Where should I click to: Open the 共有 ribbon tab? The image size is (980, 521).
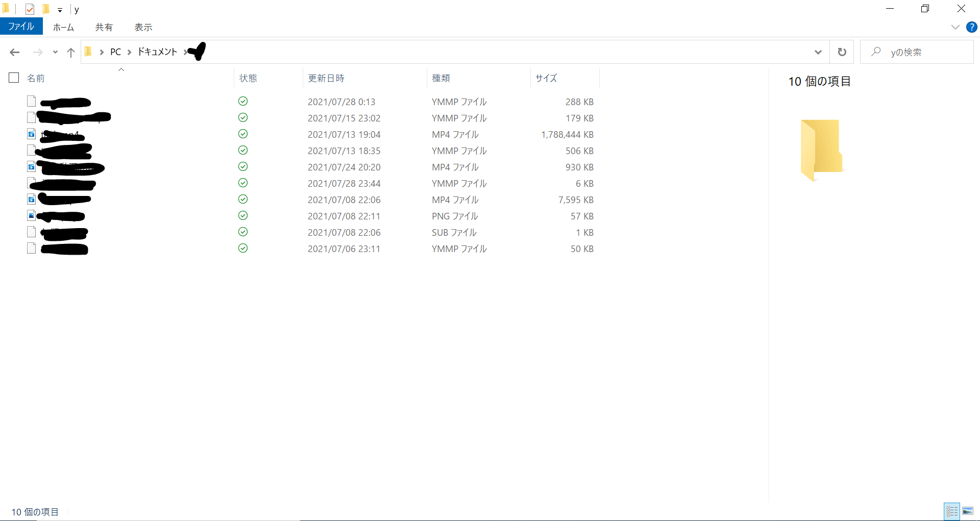point(104,27)
